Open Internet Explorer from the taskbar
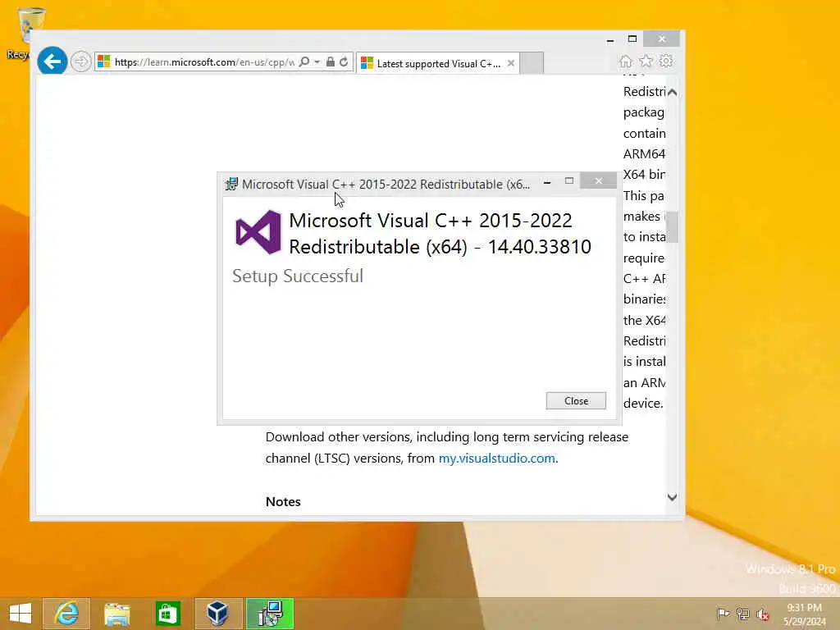Image resolution: width=840 pixels, height=630 pixels. 66,614
